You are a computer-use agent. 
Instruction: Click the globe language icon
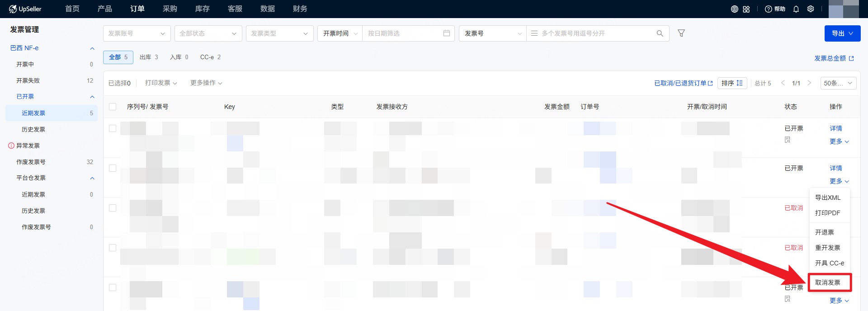[735, 9]
